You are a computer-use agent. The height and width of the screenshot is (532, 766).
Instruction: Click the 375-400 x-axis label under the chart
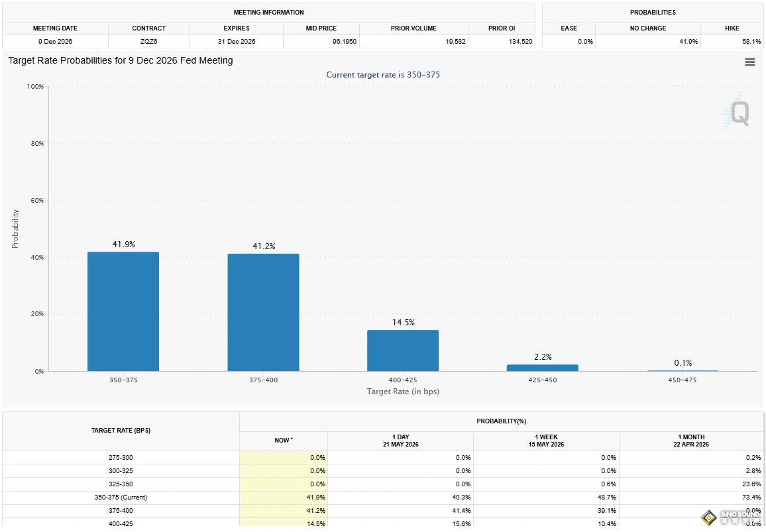point(263,380)
